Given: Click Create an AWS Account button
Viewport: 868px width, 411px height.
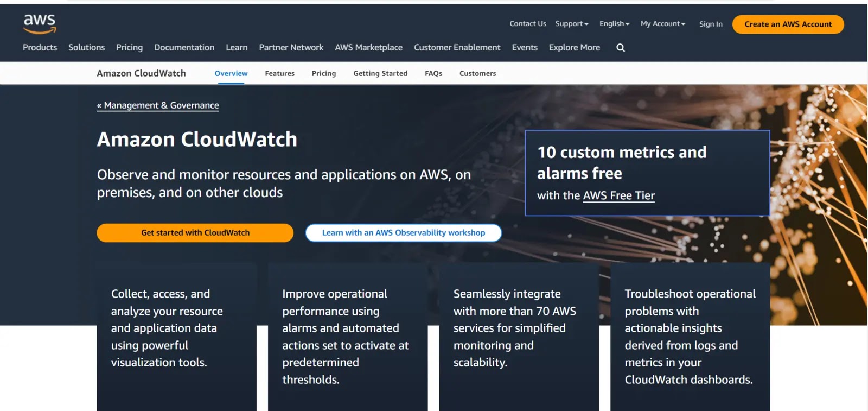Looking at the screenshot, I should tap(788, 24).
